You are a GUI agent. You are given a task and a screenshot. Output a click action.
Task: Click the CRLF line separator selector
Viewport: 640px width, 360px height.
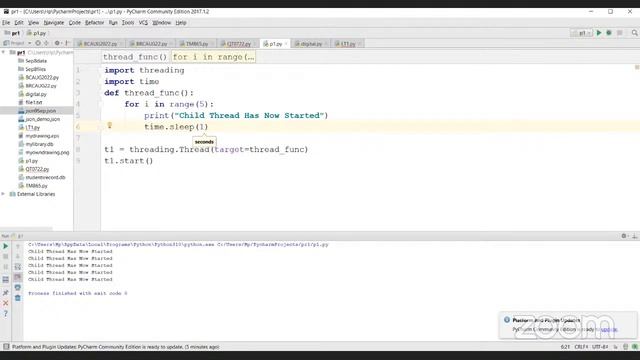(581, 347)
